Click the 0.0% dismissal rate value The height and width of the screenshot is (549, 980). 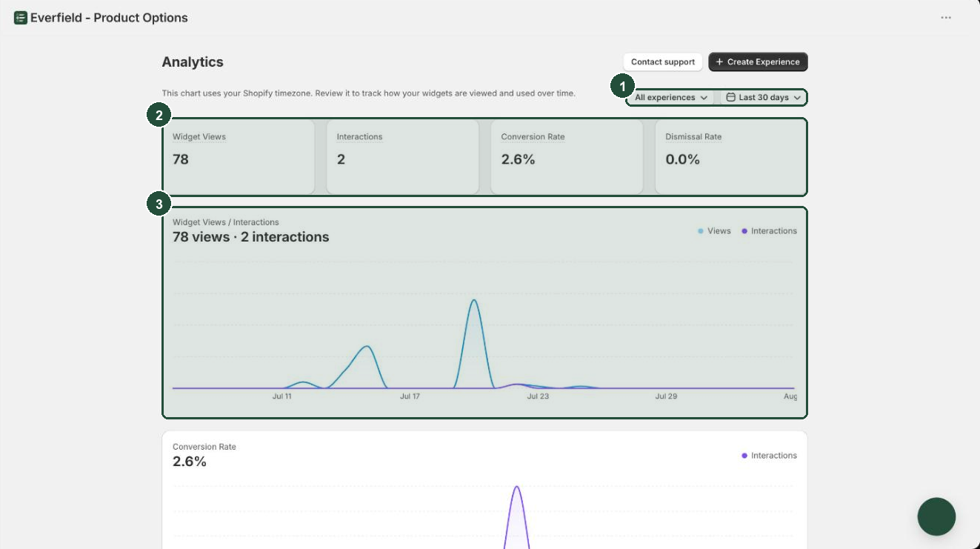click(682, 159)
